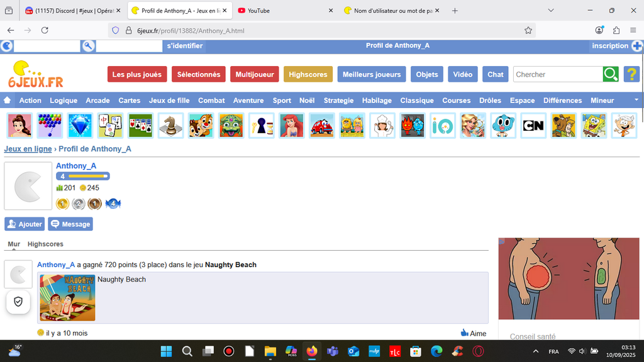Screen dimensions: 644x362
Task: Open the chef cooking game icon
Action: click(x=382, y=126)
